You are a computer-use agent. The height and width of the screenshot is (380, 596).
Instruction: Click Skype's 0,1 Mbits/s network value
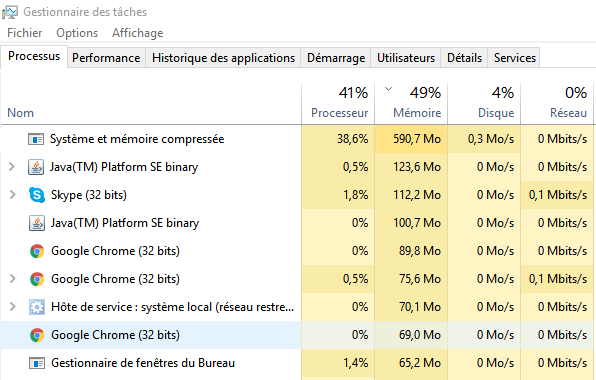click(x=558, y=195)
